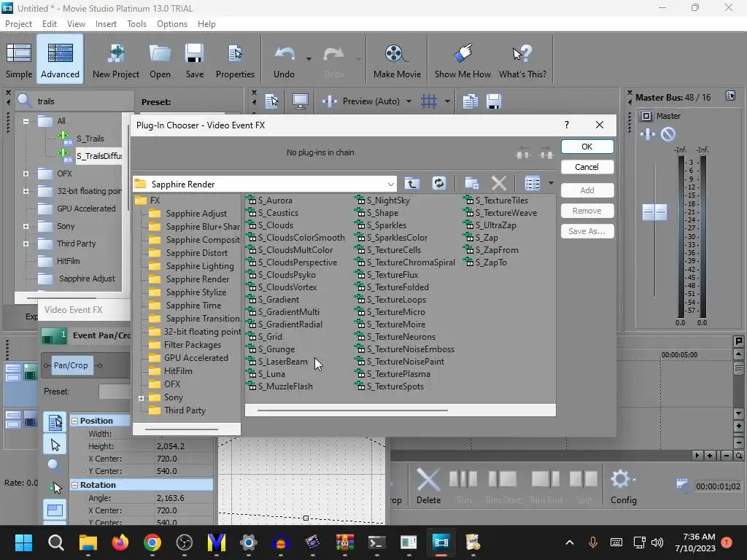Open the Options menu
Image resolution: width=747 pixels, height=560 pixels.
172,24
